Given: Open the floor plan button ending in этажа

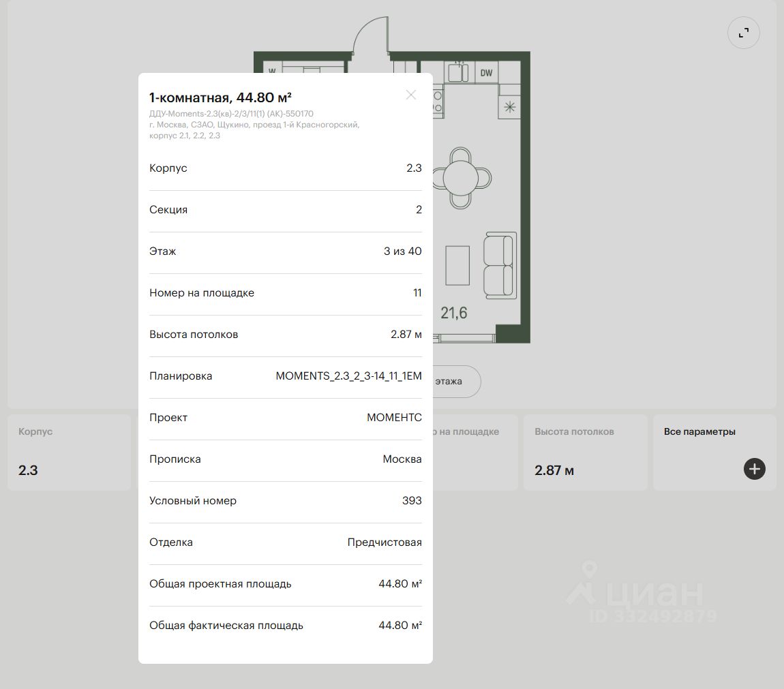Looking at the screenshot, I should click(457, 382).
